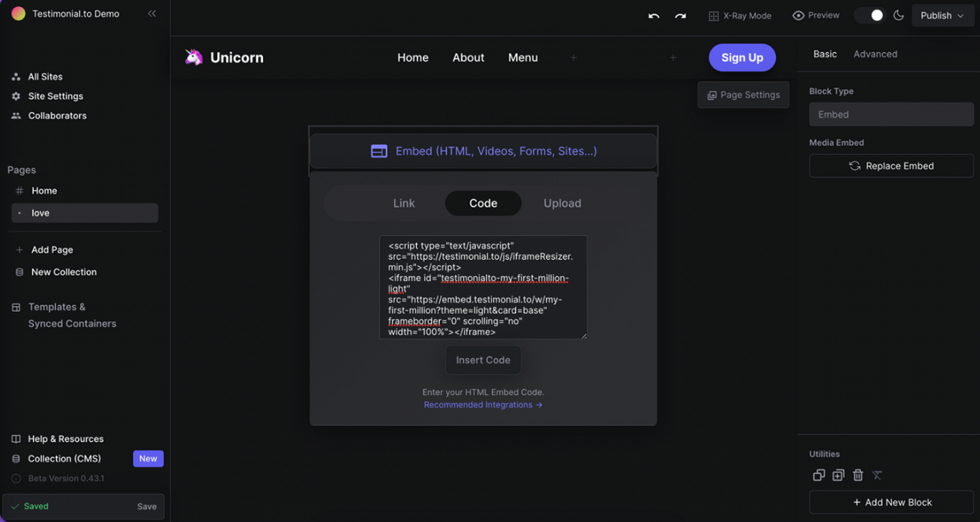The height and width of the screenshot is (522, 980).
Task: Expand Templates & Synced Containers
Action: (72, 315)
